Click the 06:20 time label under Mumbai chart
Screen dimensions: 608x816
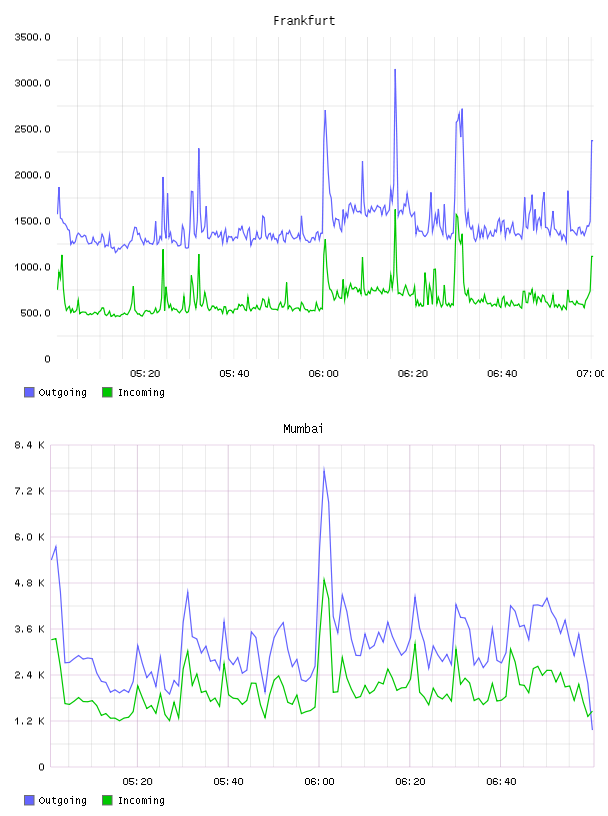tap(410, 782)
